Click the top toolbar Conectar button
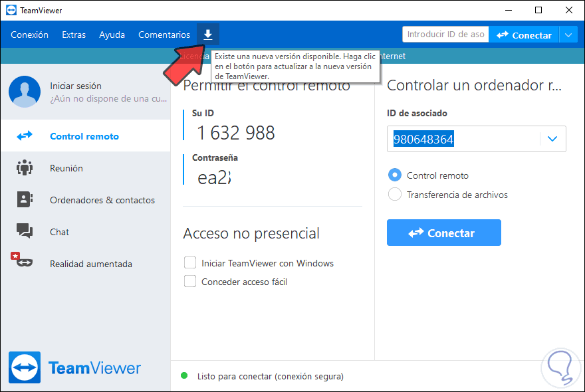This screenshot has width=585, height=392. (524, 35)
